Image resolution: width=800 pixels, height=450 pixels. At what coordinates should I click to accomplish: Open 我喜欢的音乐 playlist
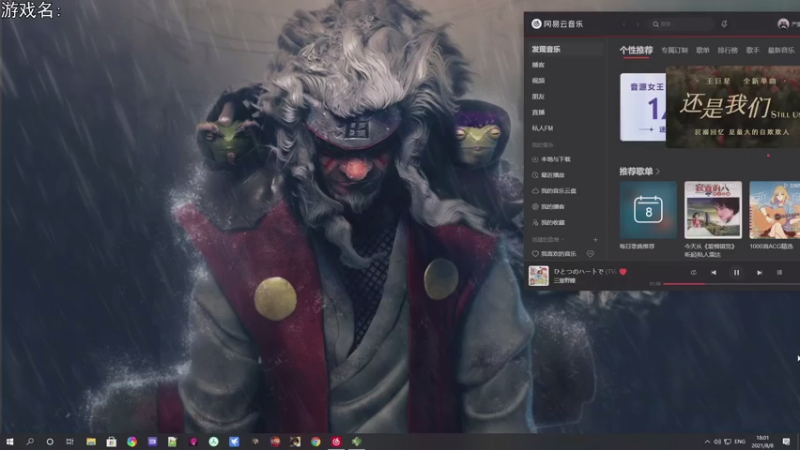click(x=554, y=254)
